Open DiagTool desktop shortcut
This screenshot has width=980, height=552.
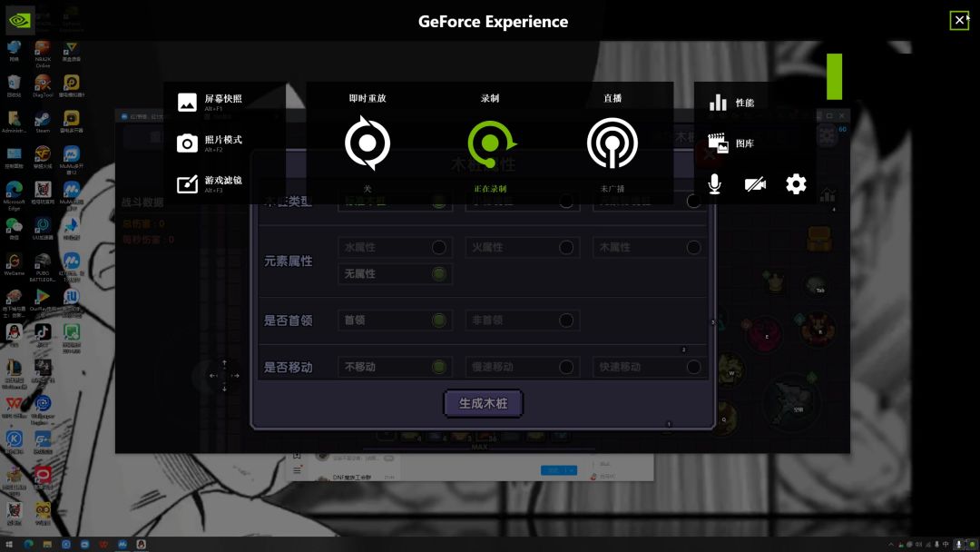click(43, 85)
